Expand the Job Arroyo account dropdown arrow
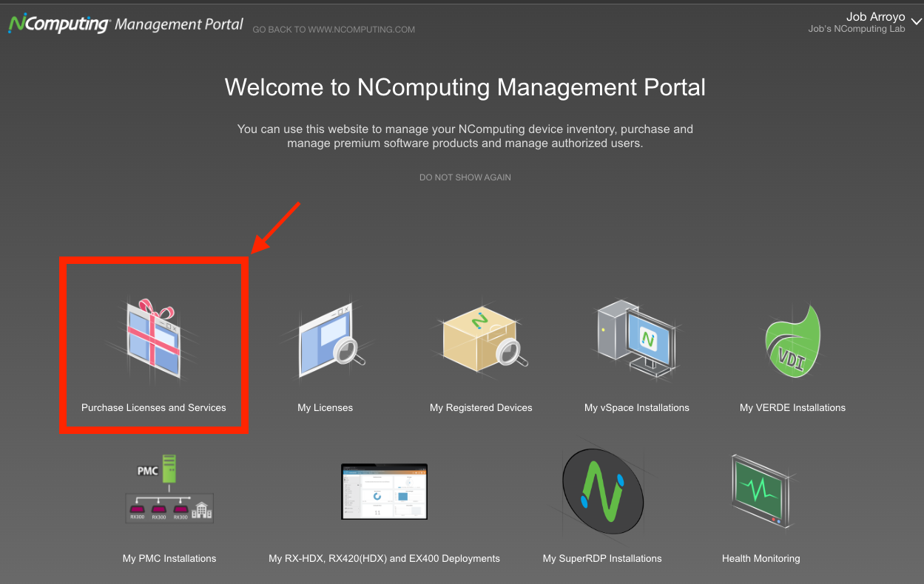Viewport: 924px width, 584px height. click(917, 22)
